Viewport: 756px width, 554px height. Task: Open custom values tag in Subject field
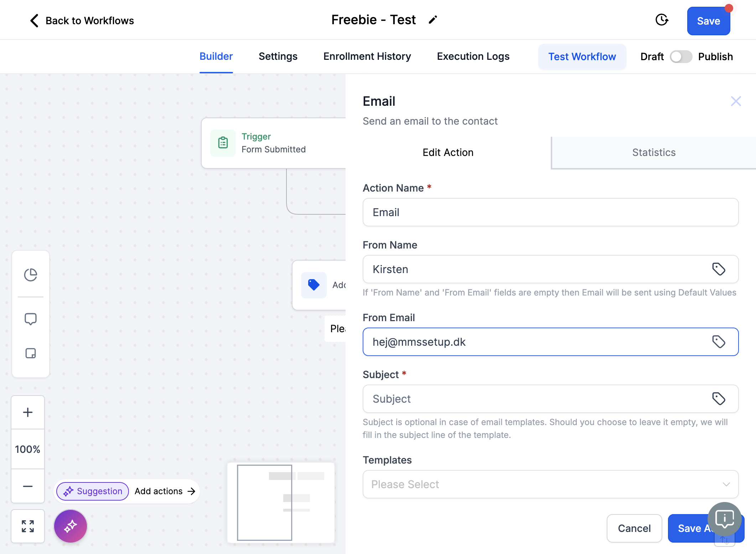pyautogui.click(x=719, y=399)
